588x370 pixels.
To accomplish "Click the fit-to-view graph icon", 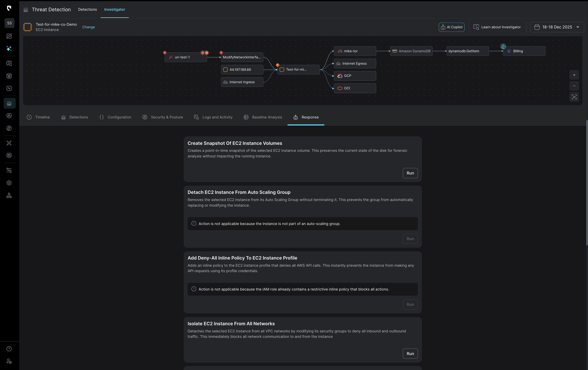I will [574, 97].
